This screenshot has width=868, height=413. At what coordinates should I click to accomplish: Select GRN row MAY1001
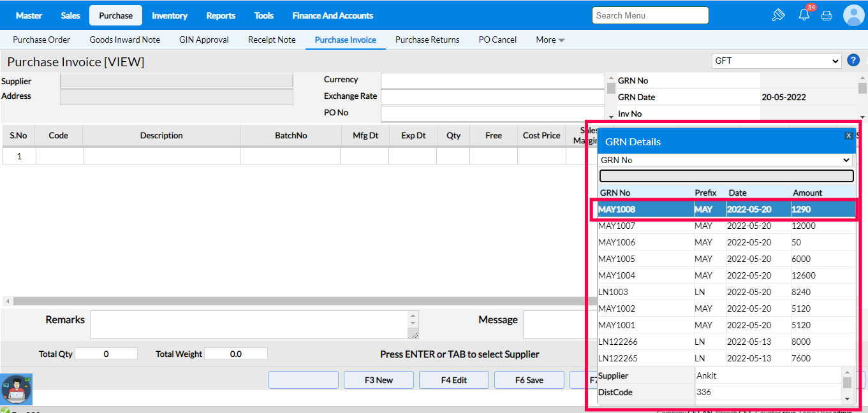point(726,325)
